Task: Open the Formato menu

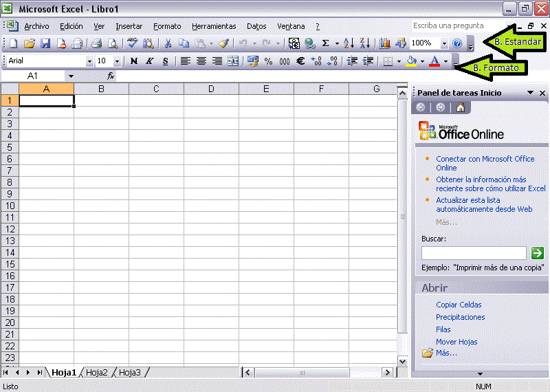Action: point(167,26)
